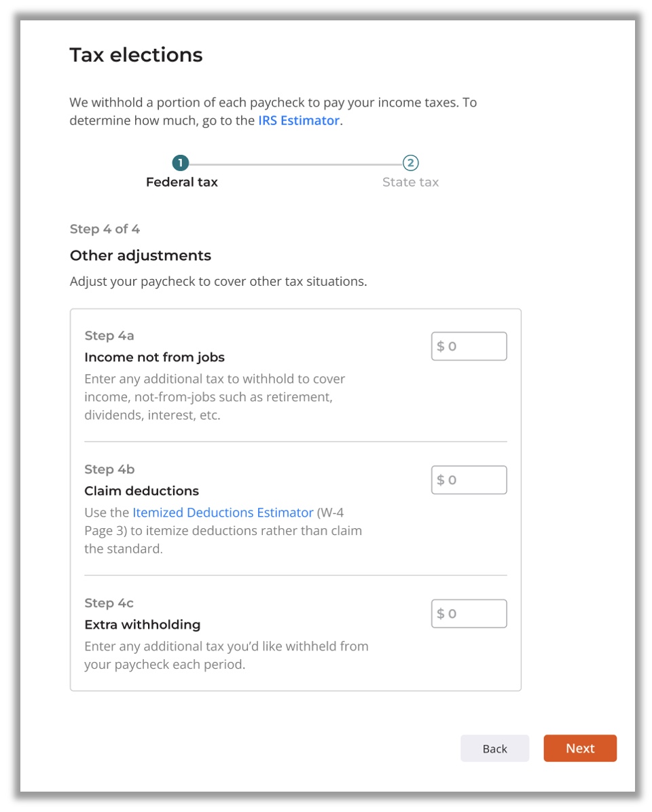This screenshot has width=652, height=812.
Task: Click the "Claim deductions" title
Action: coord(141,491)
